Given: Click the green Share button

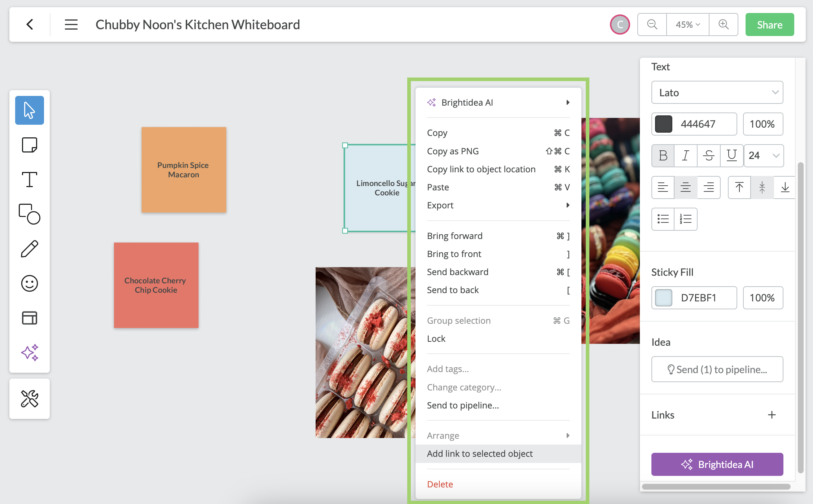Looking at the screenshot, I should click(x=769, y=25).
